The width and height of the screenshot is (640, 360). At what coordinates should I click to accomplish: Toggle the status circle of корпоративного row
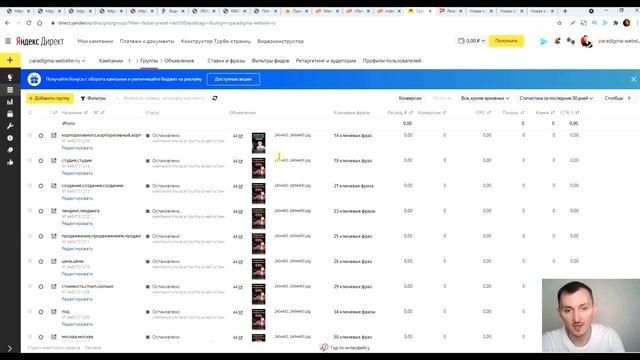[41, 136]
